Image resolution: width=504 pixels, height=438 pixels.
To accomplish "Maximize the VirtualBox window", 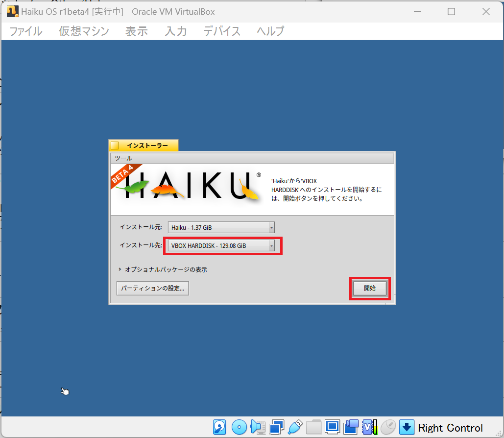I will [451, 12].
